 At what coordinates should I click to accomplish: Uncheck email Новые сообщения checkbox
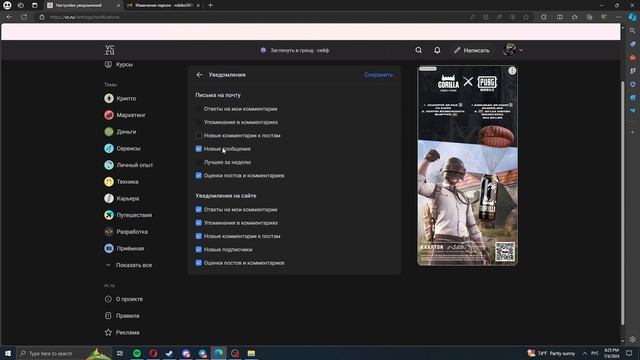(199, 149)
